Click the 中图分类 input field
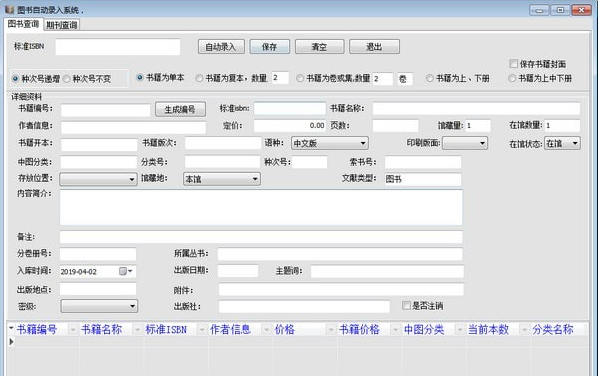Image resolution: width=600 pixels, height=376 pixels. point(99,162)
